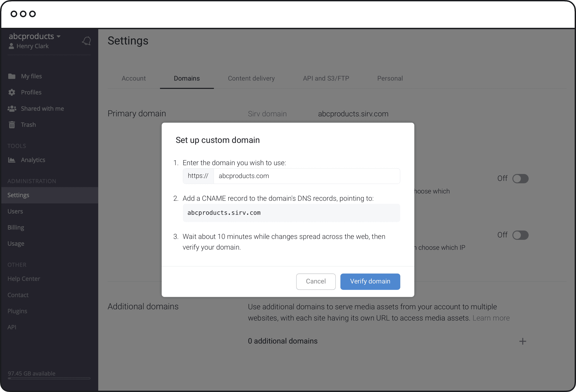Select the Account tab
Viewport: 576px width, 392px height.
tap(134, 78)
